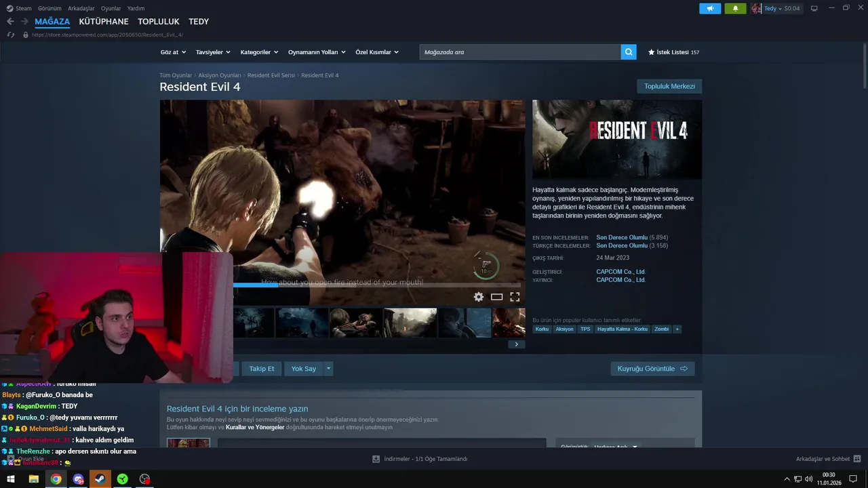
Task: Open the Oyunlar menu
Action: pyautogui.click(x=111, y=8)
